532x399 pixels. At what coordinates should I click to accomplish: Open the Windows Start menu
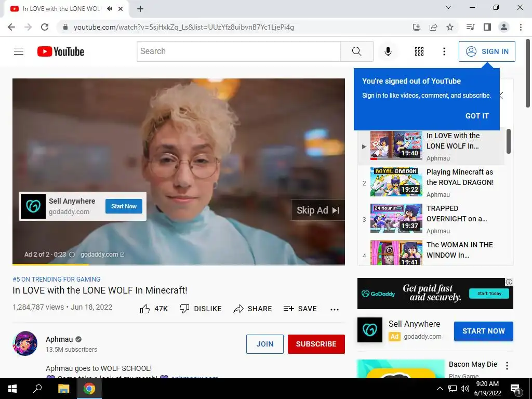pos(12,389)
